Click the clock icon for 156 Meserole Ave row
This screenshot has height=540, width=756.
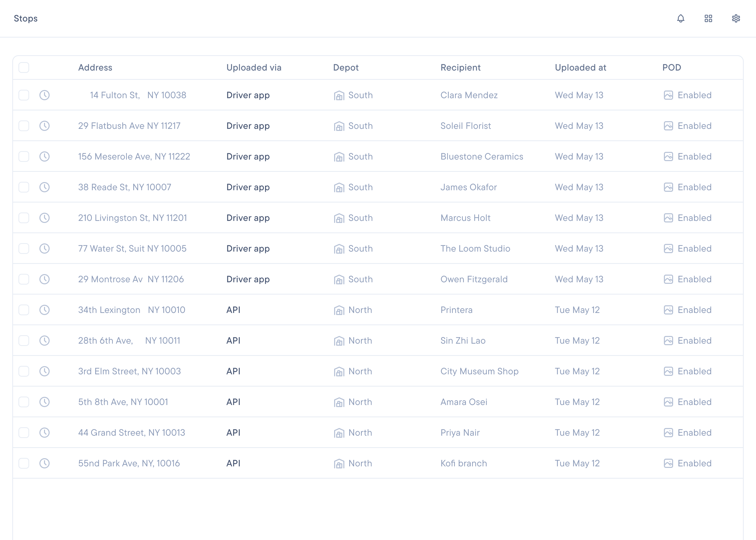tap(44, 156)
